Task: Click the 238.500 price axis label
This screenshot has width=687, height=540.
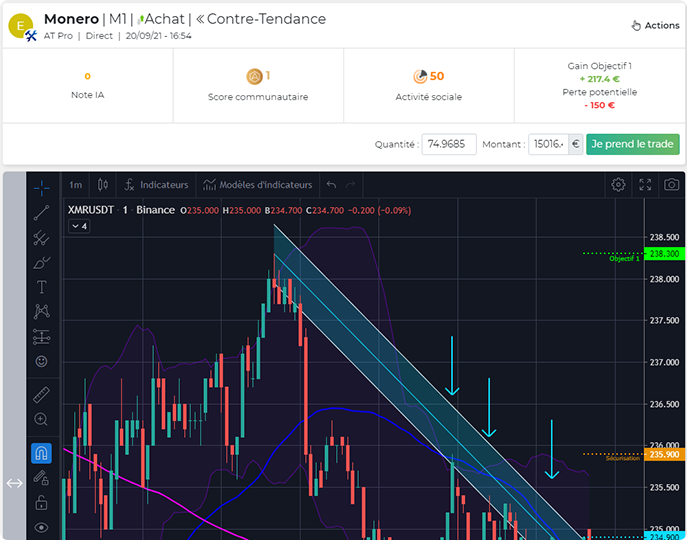Action: pos(664,238)
